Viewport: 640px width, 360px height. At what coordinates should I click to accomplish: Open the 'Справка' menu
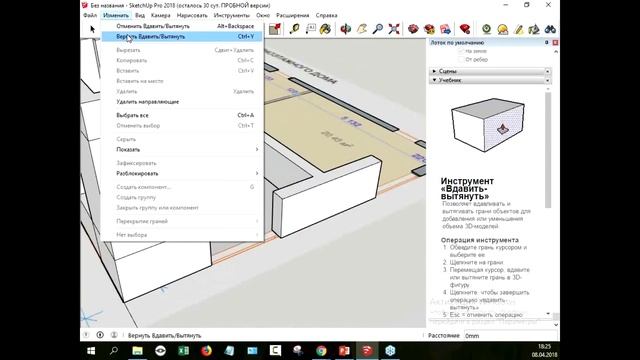[x=327, y=15]
